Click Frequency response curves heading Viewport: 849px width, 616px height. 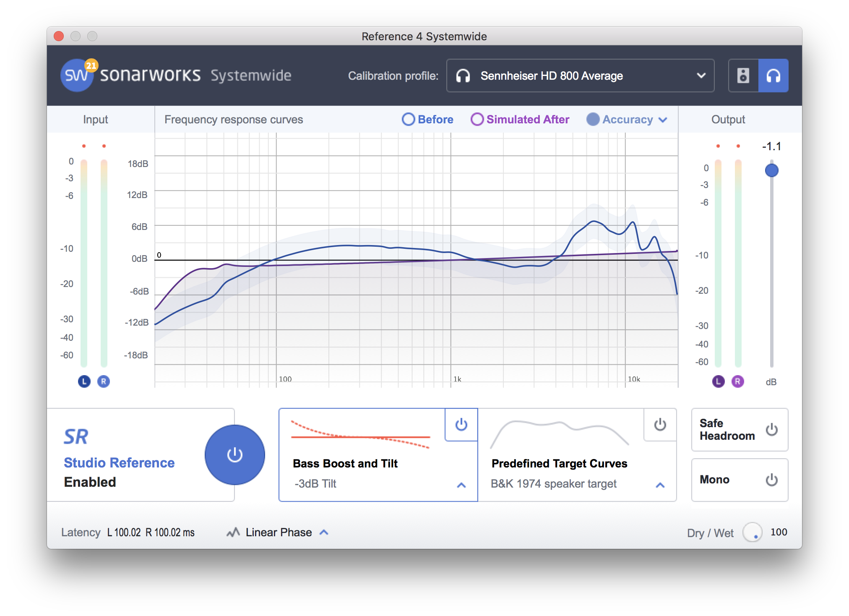click(233, 120)
